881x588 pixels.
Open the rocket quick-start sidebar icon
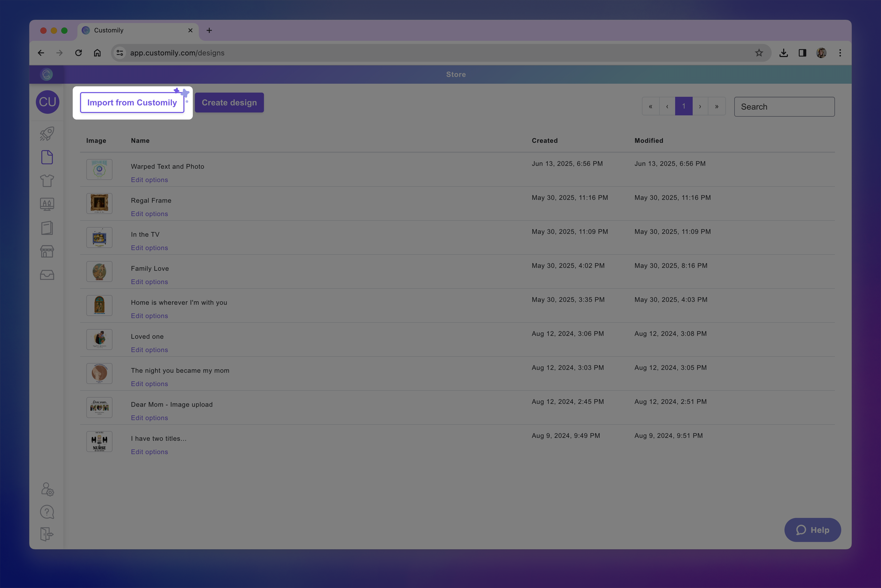coord(47,134)
